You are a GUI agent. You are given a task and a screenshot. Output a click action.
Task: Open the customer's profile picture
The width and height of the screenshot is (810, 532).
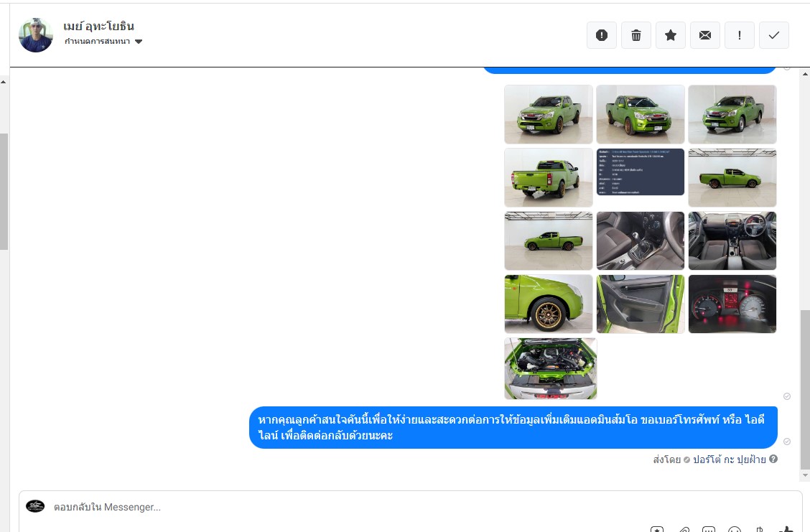pyautogui.click(x=36, y=35)
